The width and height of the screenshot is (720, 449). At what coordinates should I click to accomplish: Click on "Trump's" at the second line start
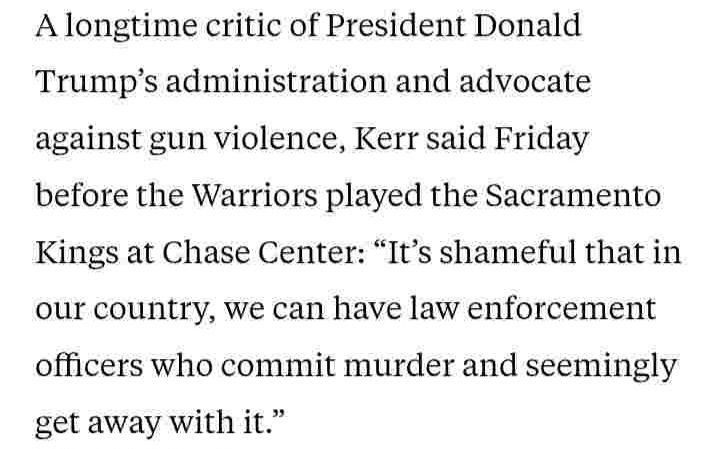(x=86, y=84)
